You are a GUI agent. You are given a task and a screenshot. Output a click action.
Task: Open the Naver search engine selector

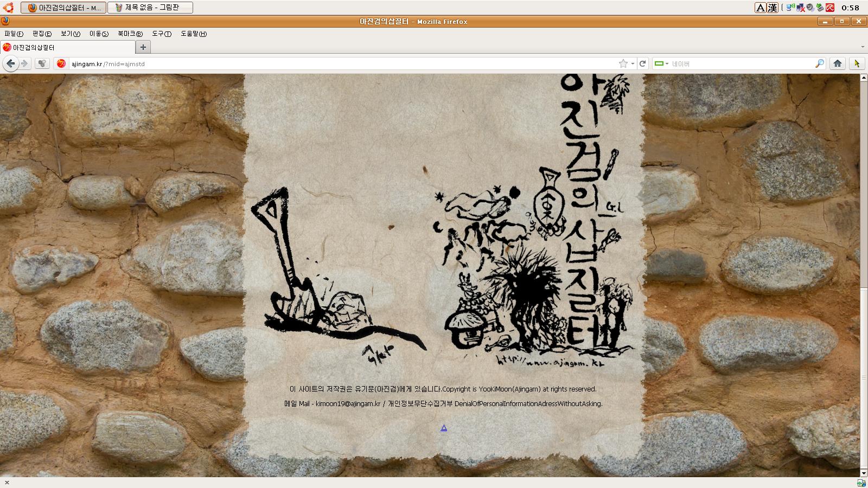click(x=661, y=63)
